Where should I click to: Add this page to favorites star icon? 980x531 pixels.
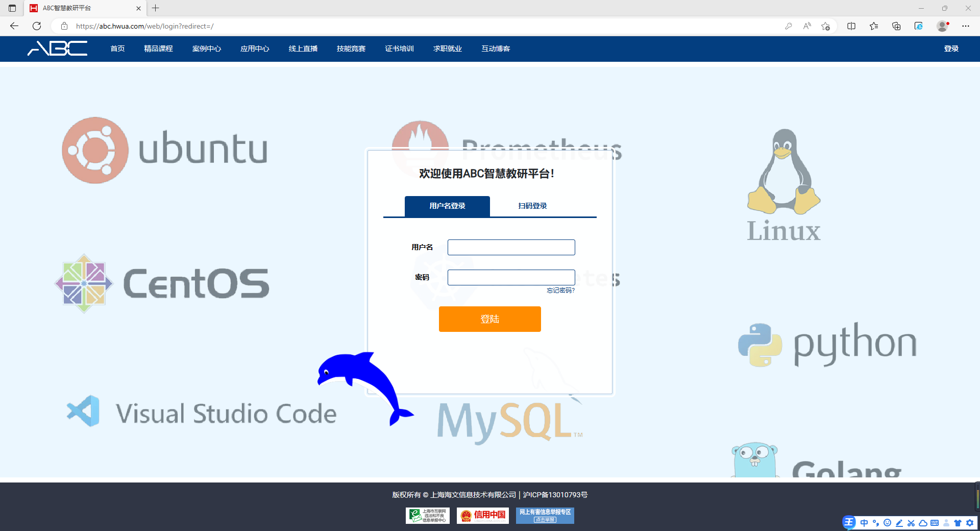click(825, 26)
